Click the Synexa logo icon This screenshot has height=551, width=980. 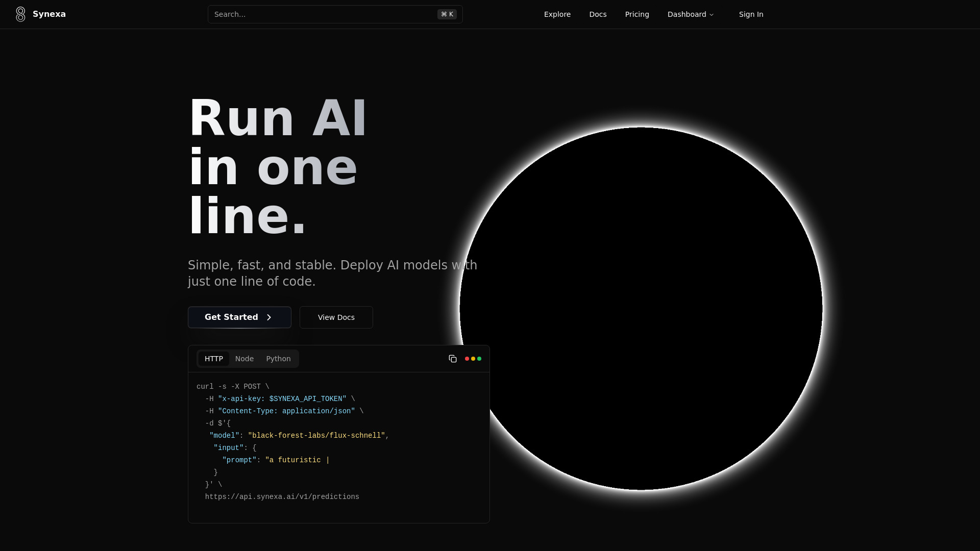20,14
